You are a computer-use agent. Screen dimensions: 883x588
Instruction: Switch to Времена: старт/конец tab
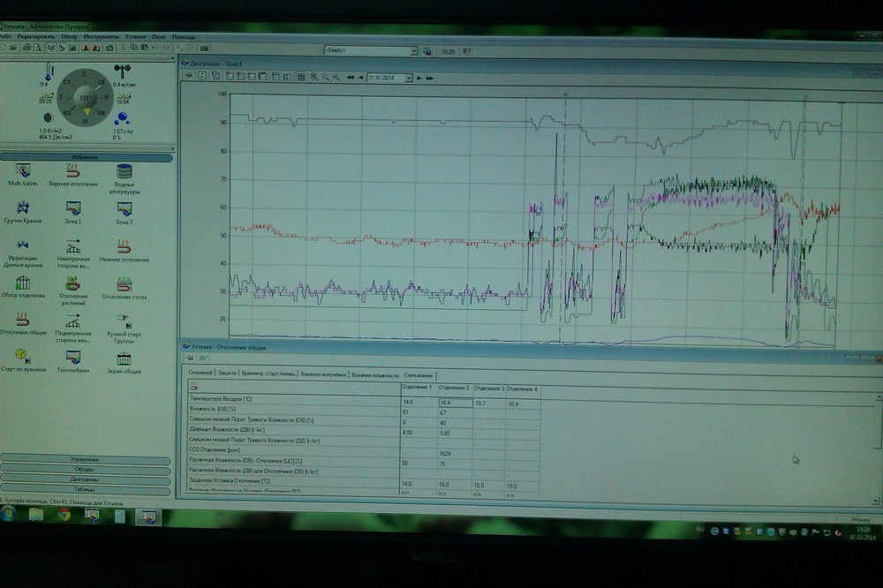(268, 373)
